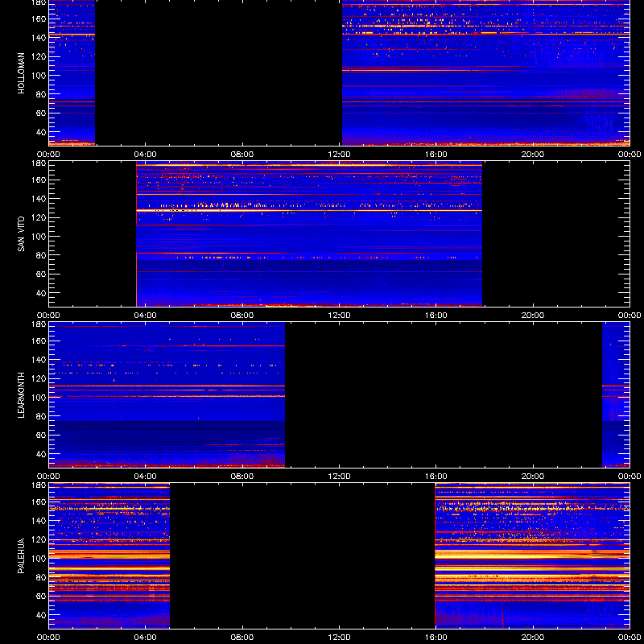Select the 16:00 time label below Holloman panel
This screenshot has height=644, width=644.
(x=436, y=155)
